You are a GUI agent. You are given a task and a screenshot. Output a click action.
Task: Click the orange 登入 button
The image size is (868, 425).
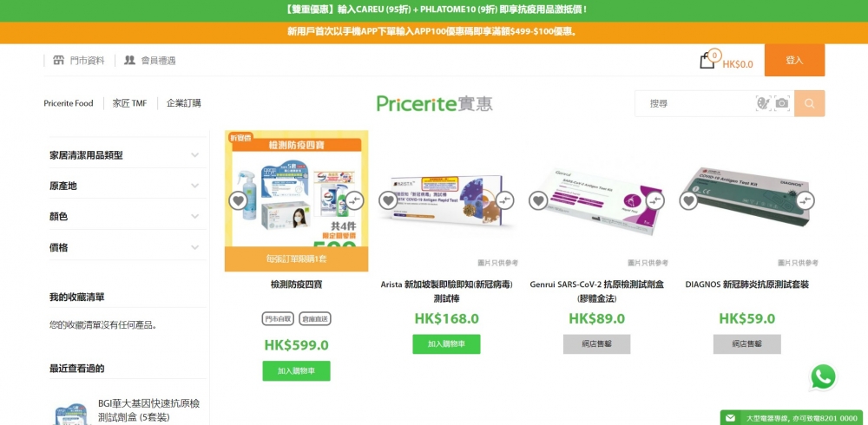tap(794, 61)
